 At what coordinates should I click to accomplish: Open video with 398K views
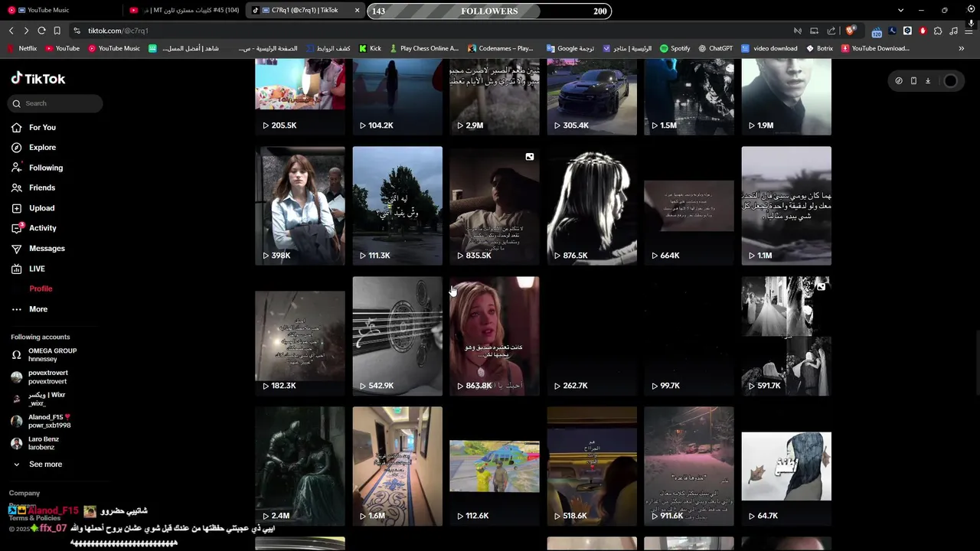pyautogui.click(x=300, y=206)
